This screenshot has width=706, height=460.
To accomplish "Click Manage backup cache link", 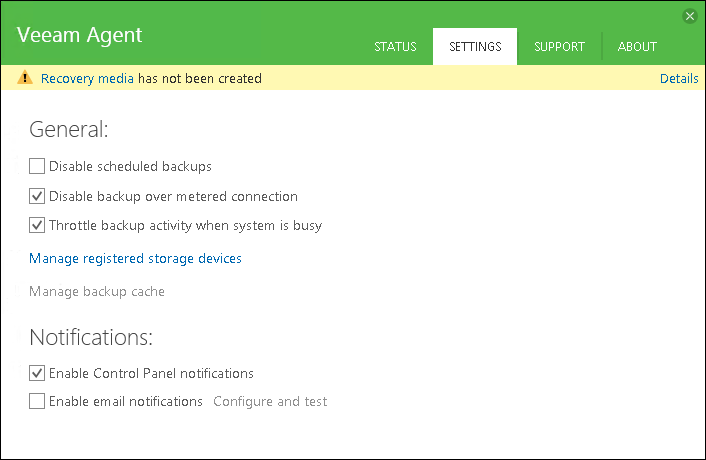I will pyautogui.click(x=97, y=291).
